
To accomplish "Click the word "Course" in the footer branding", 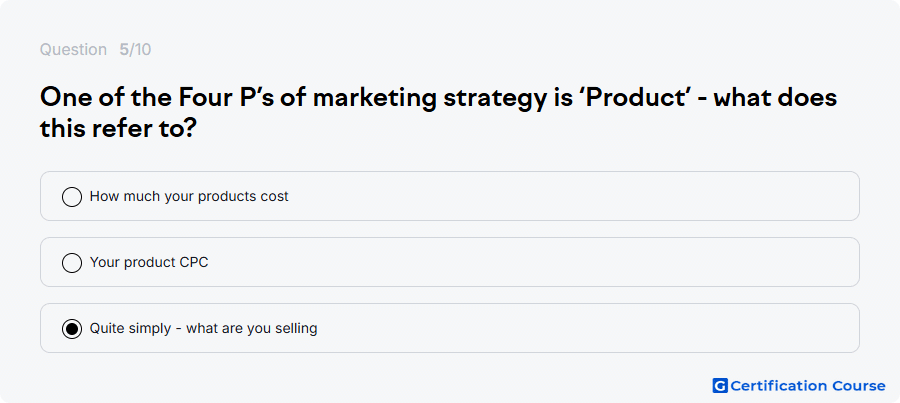I will pos(858,386).
